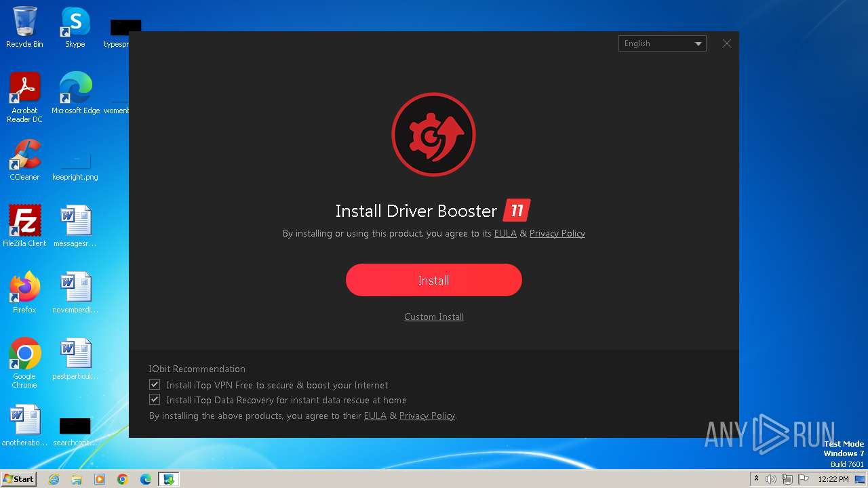Screen dimensions: 868x488
Task: Select the messagesr... Word document
Action: point(75,226)
